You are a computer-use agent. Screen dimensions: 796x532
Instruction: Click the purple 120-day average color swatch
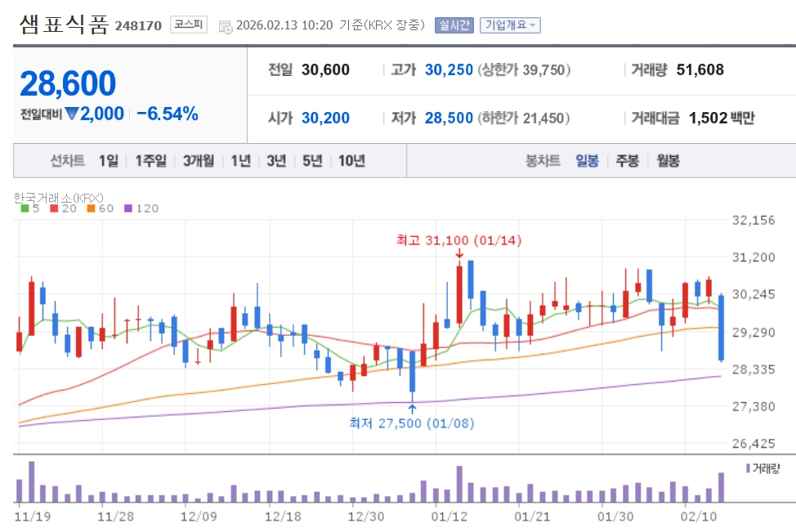point(127,208)
